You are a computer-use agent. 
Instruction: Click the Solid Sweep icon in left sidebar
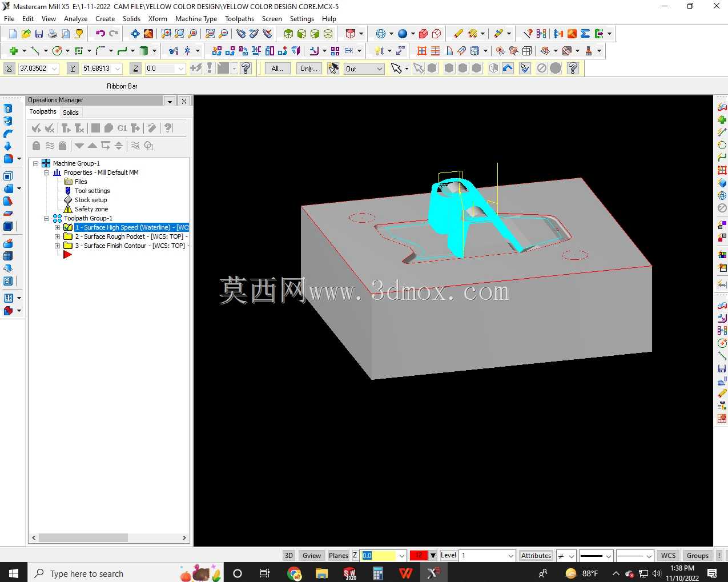8,134
